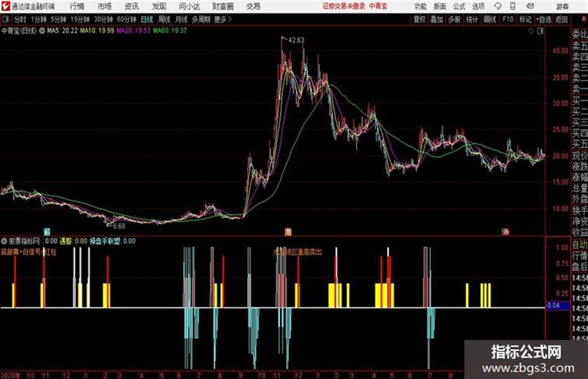Image resolution: width=588 pixels, height=379 pixels.
Task: Click the 复权 button
Action: [419, 19]
